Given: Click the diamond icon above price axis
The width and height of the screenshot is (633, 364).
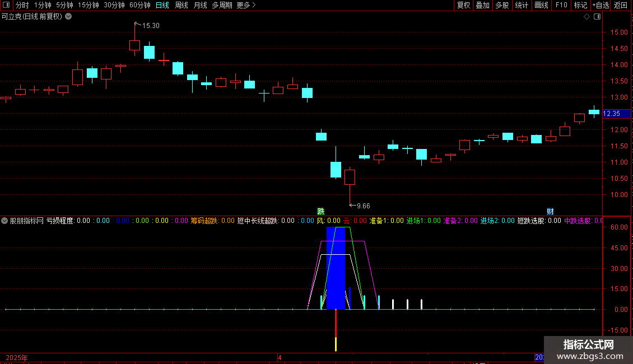Looking at the screenshot, I should 587,17.
